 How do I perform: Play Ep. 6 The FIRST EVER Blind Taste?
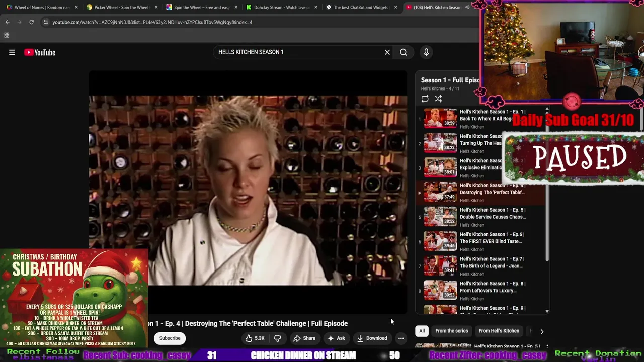pyautogui.click(x=480, y=242)
